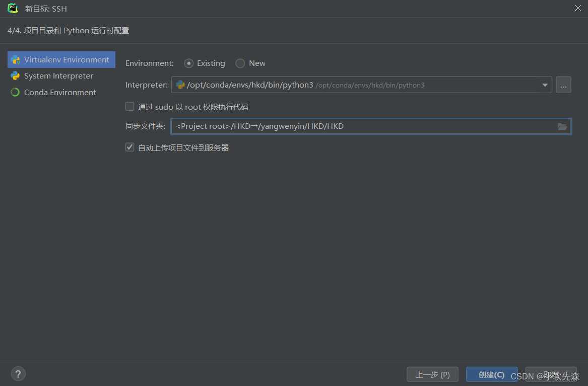
Task: Choose the New environment radio button
Action: click(240, 63)
